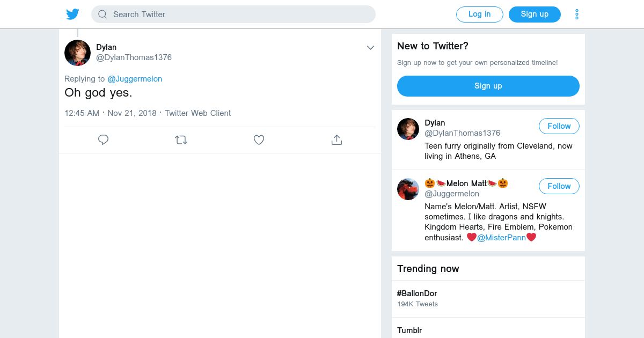Viewport: 644px width, 338px height.
Task: Click the Twitter bird logo
Action: point(72,14)
